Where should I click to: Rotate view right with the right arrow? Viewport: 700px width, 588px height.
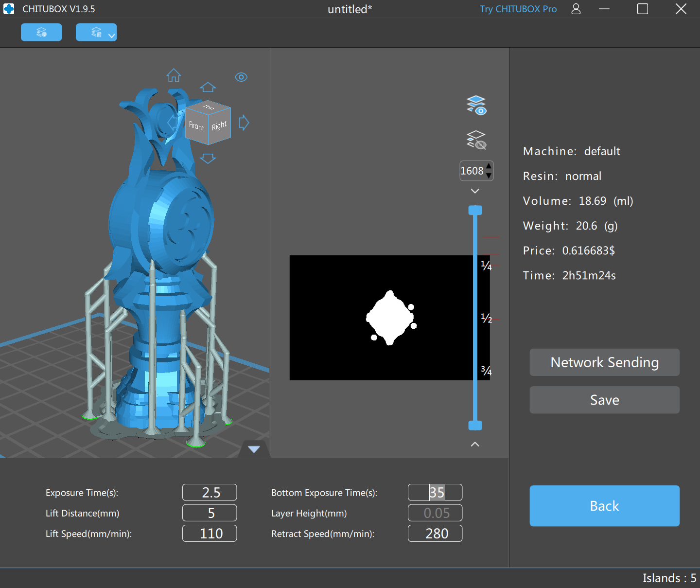[244, 123]
